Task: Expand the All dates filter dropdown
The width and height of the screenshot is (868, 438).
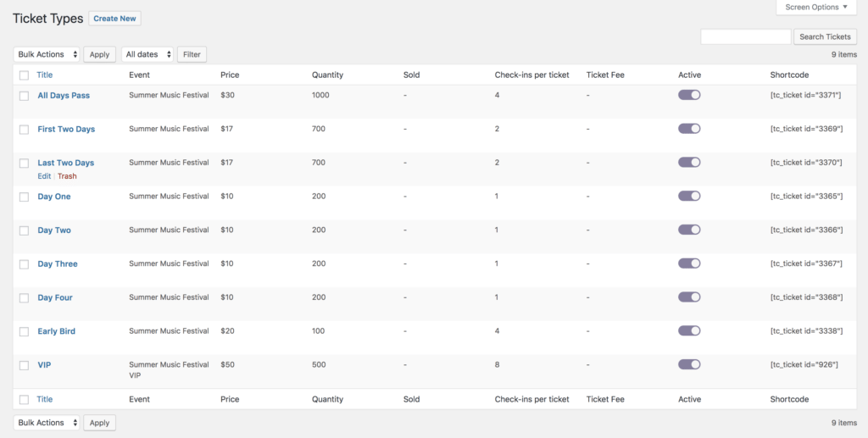Action: [147, 54]
